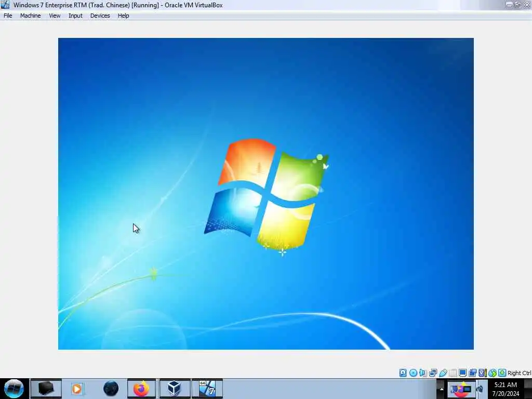Viewport: 532px width, 399px height.
Task: Open the File menu
Action: point(8,16)
